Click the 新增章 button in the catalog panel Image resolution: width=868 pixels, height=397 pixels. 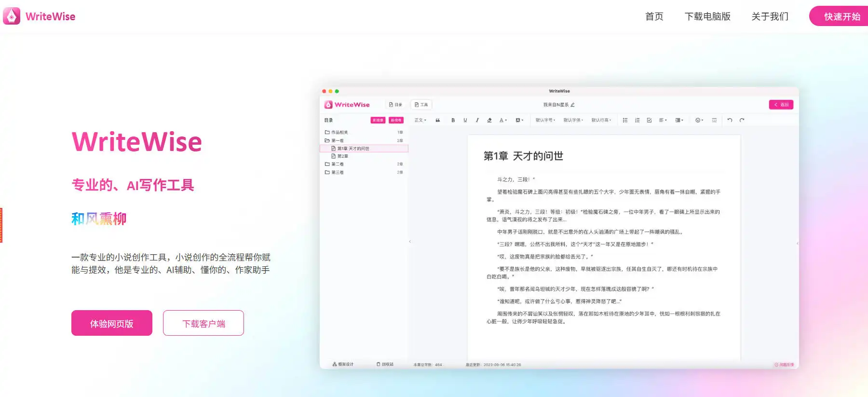(x=378, y=120)
